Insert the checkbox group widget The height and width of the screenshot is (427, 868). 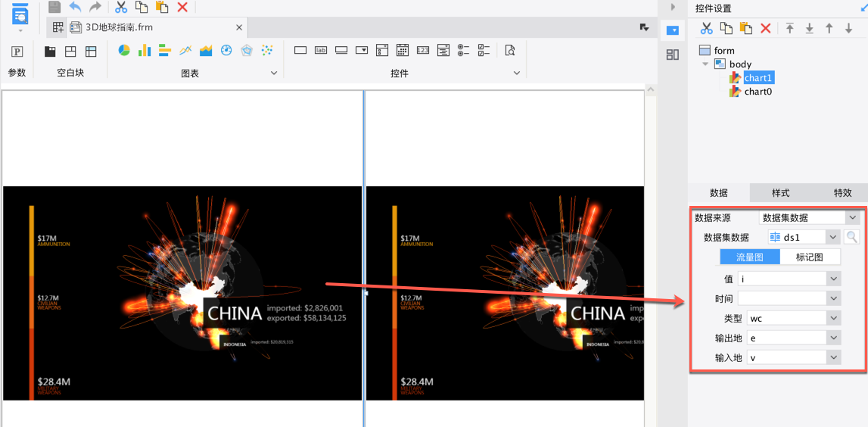click(x=484, y=51)
